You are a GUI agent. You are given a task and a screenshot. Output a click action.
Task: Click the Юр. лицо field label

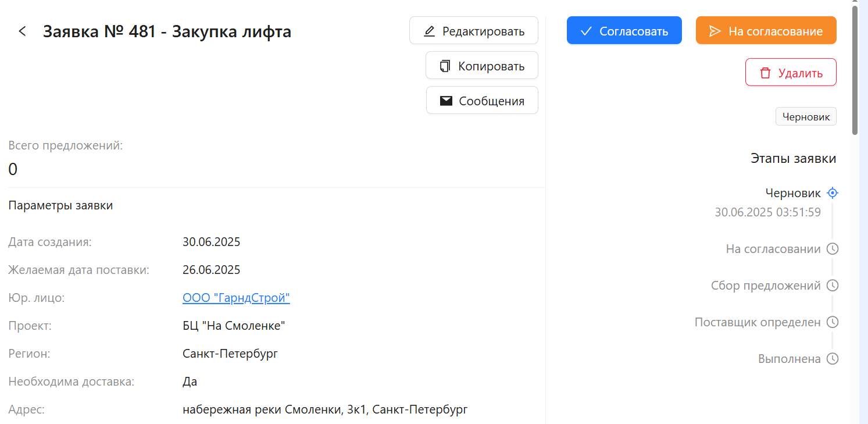[x=37, y=298]
